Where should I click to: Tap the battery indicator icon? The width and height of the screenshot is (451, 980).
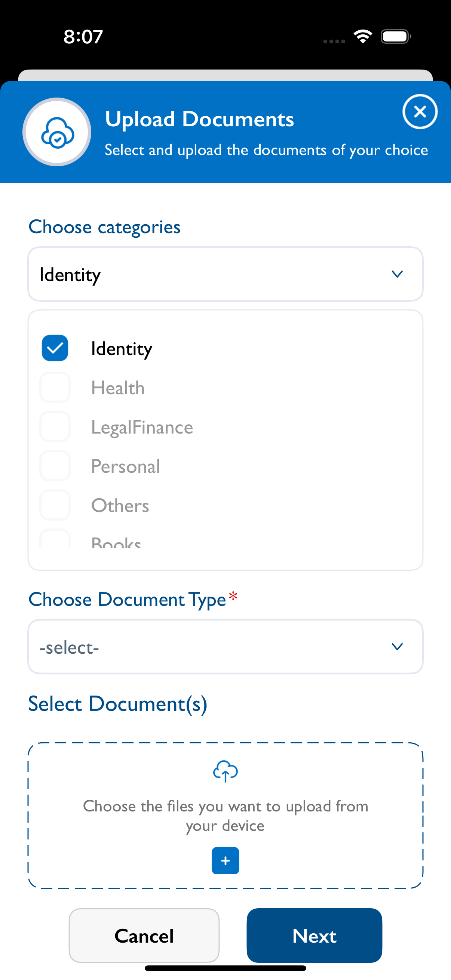point(396,37)
